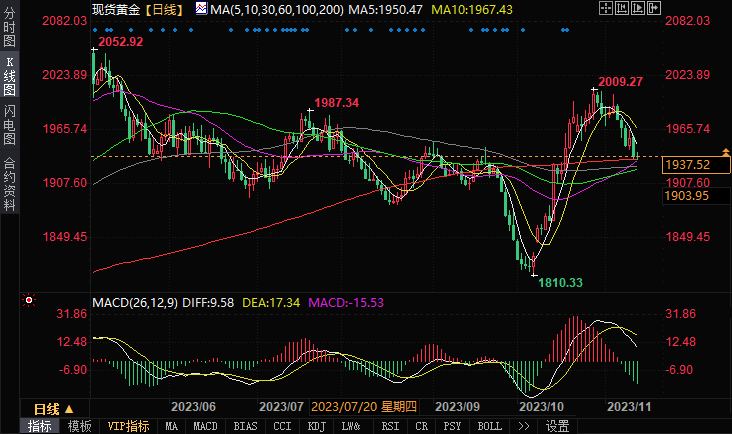This screenshot has width=732, height=434.
Task: Open the 设置 settings button
Action: [x=557, y=426]
